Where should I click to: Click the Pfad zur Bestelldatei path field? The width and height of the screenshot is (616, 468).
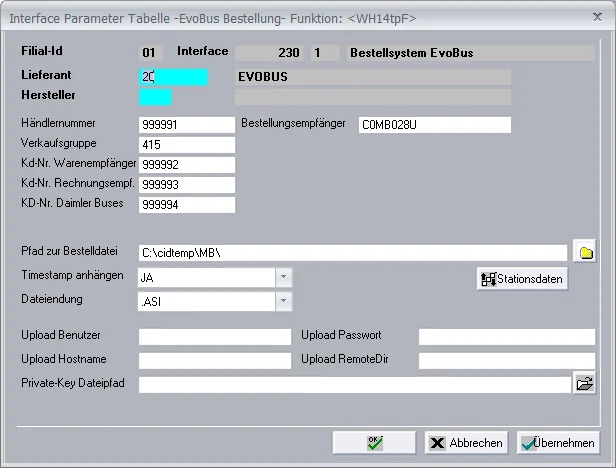(x=353, y=253)
